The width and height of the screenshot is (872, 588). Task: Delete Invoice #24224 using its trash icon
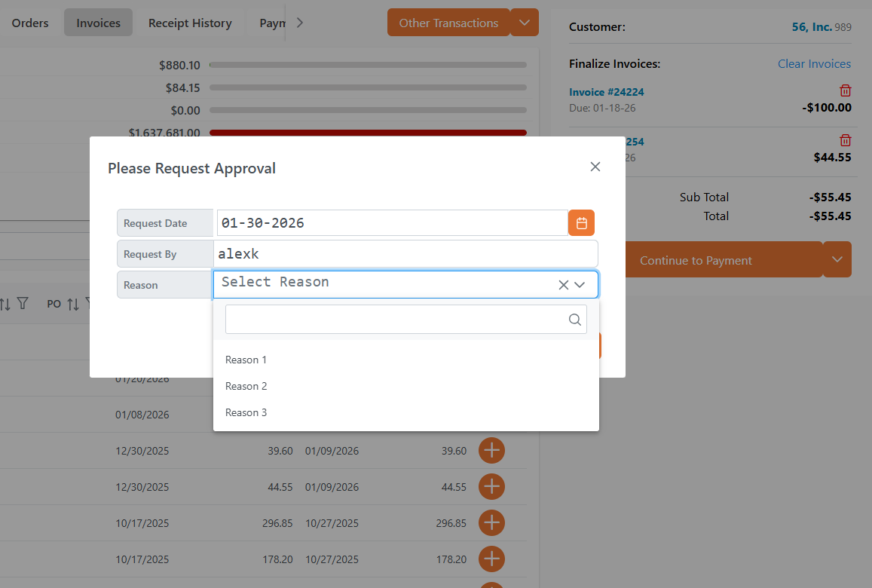tap(846, 90)
